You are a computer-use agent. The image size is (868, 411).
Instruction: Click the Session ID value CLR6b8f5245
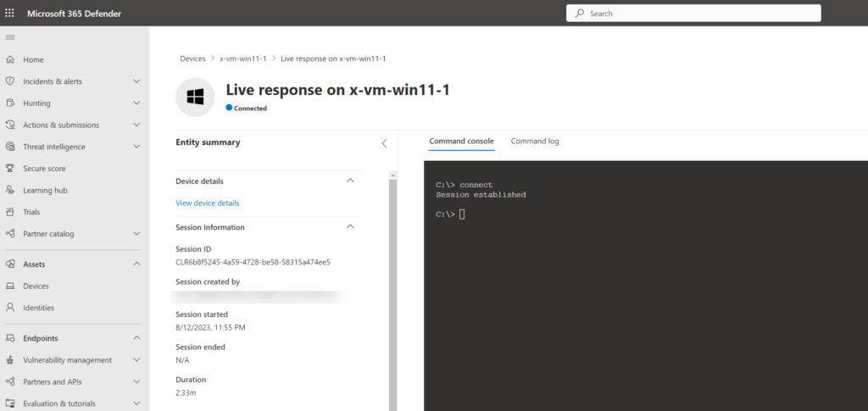pyautogui.click(x=253, y=262)
